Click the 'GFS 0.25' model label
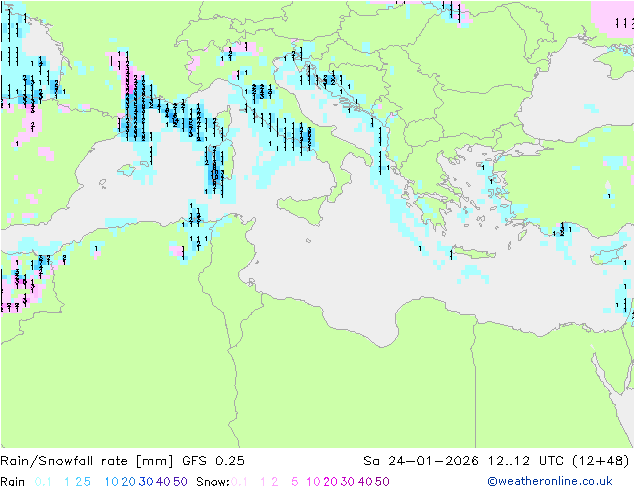This screenshot has height=490, width=634. coord(213,461)
